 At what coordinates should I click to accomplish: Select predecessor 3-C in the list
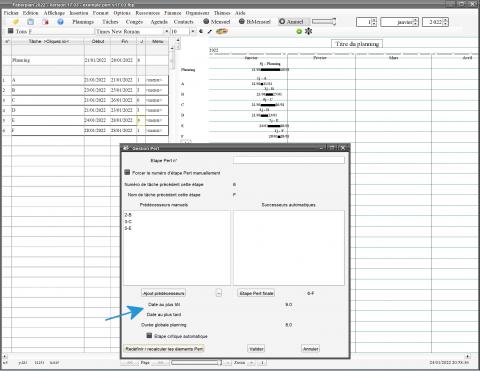click(128, 222)
